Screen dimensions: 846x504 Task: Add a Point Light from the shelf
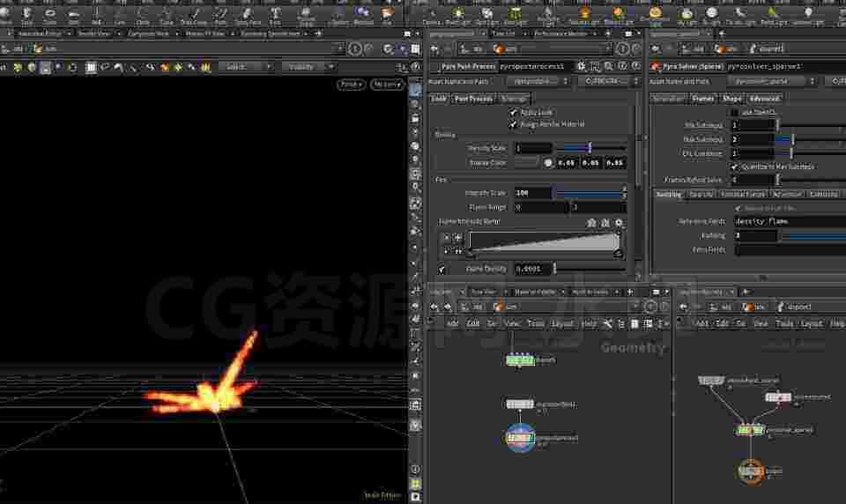pos(458,15)
